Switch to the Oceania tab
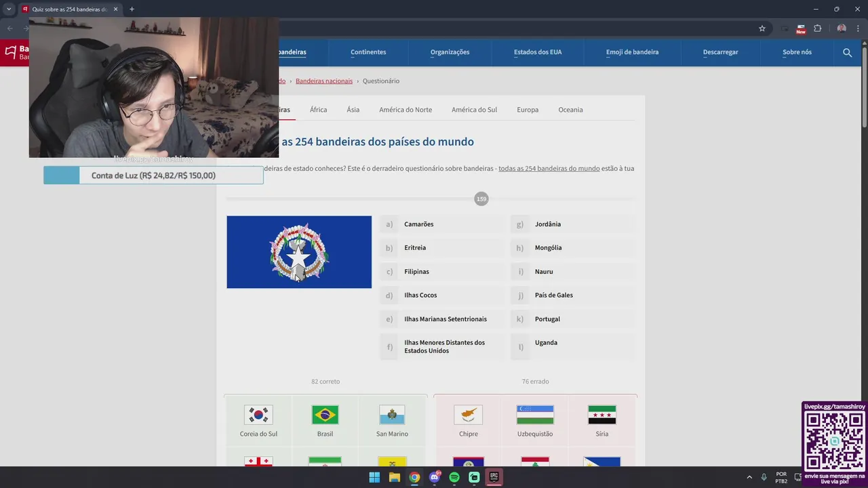Viewport: 868px width, 488px height. click(x=570, y=110)
